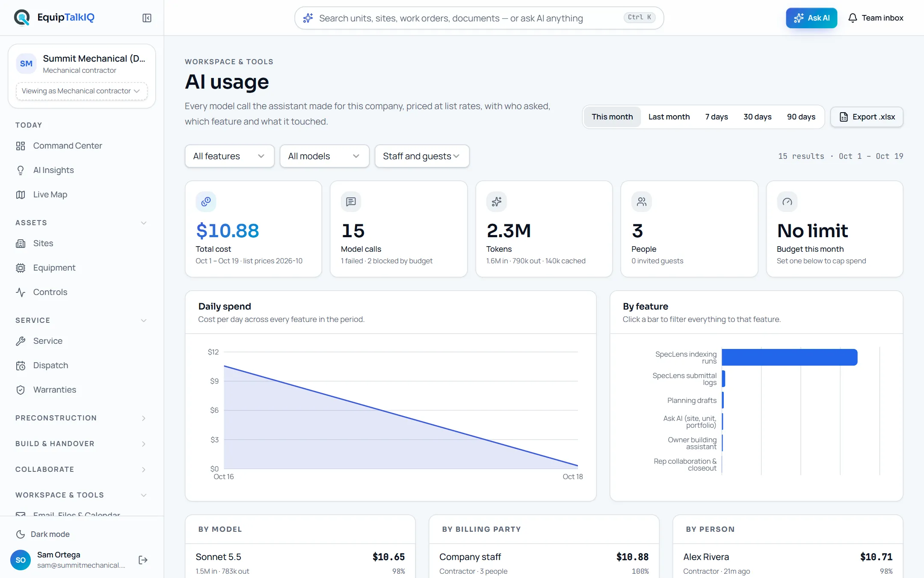924x578 pixels.
Task: Collapse the SERVICE section
Action: (81, 320)
